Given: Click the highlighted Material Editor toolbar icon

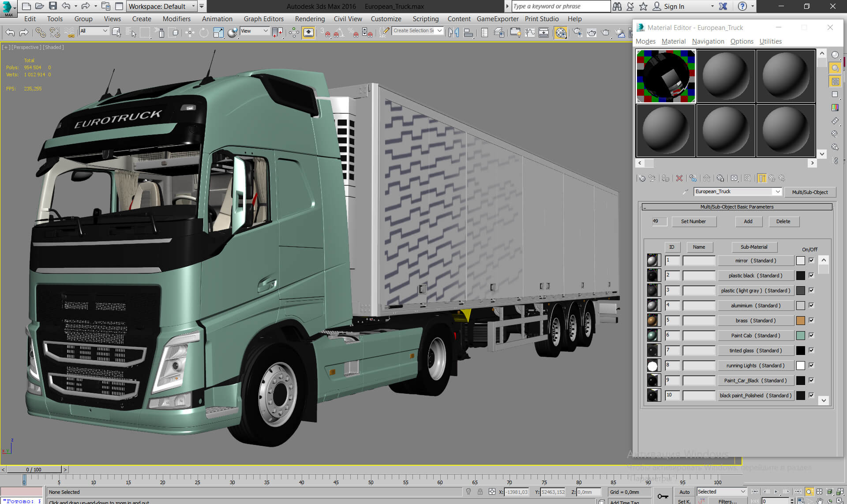Looking at the screenshot, I should click(x=561, y=32).
